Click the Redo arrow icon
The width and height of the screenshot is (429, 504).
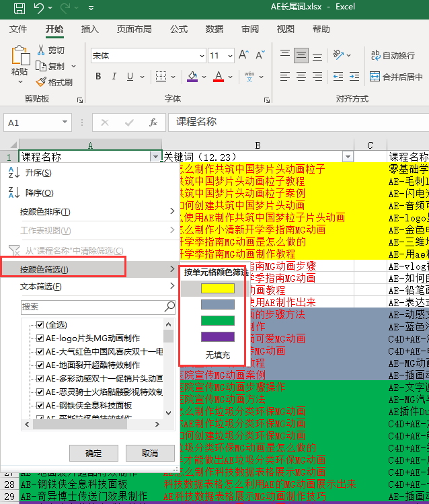[x=65, y=8]
